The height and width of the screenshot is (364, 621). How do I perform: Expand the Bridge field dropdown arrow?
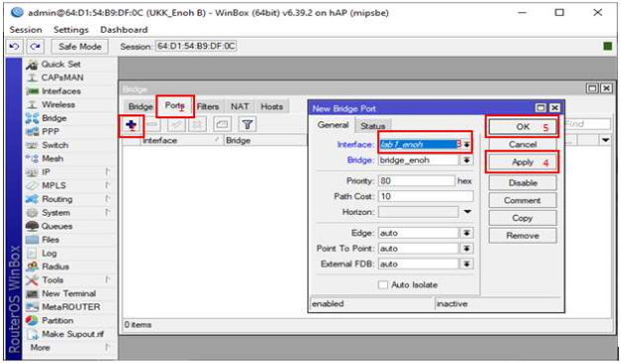[x=467, y=160]
